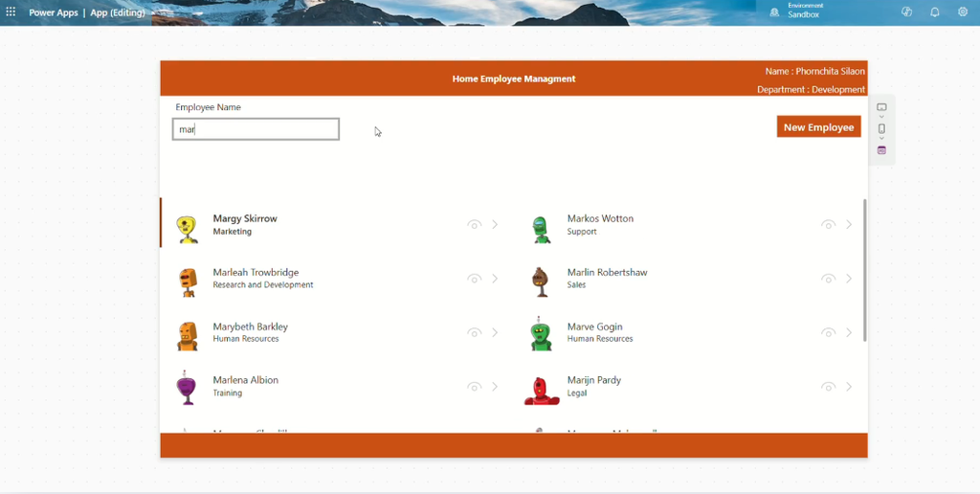Click the Environment icon beside Sandbox

coord(774,11)
